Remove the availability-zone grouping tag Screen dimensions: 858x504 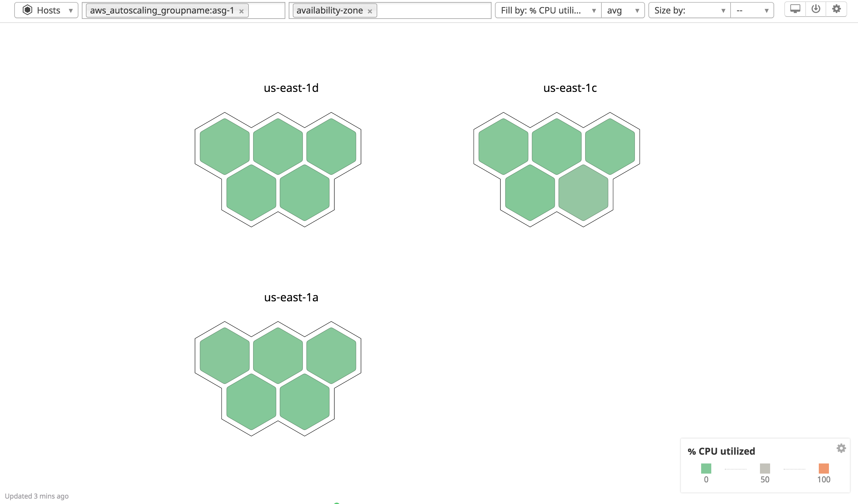tap(370, 11)
